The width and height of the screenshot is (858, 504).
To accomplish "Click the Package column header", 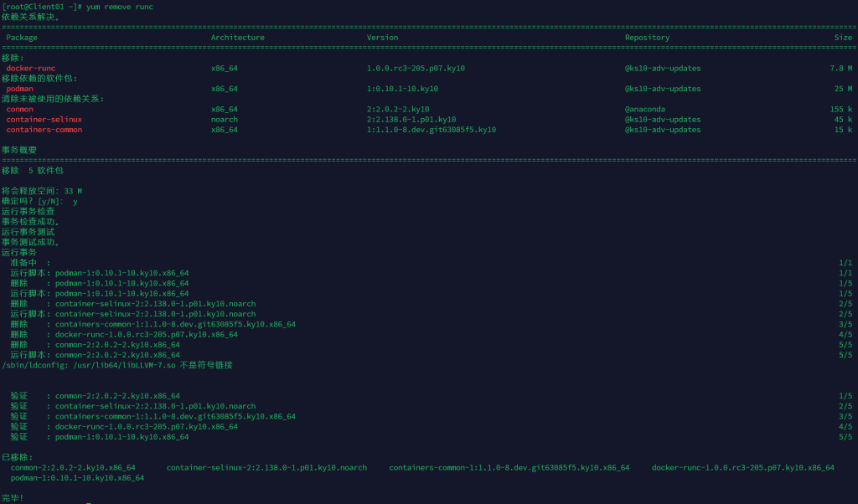I will point(22,38).
